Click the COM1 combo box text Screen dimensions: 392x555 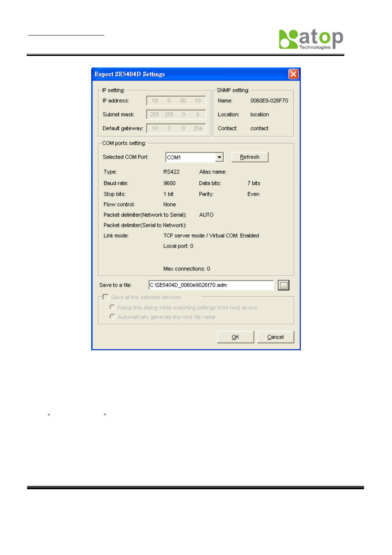coord(174,157)
